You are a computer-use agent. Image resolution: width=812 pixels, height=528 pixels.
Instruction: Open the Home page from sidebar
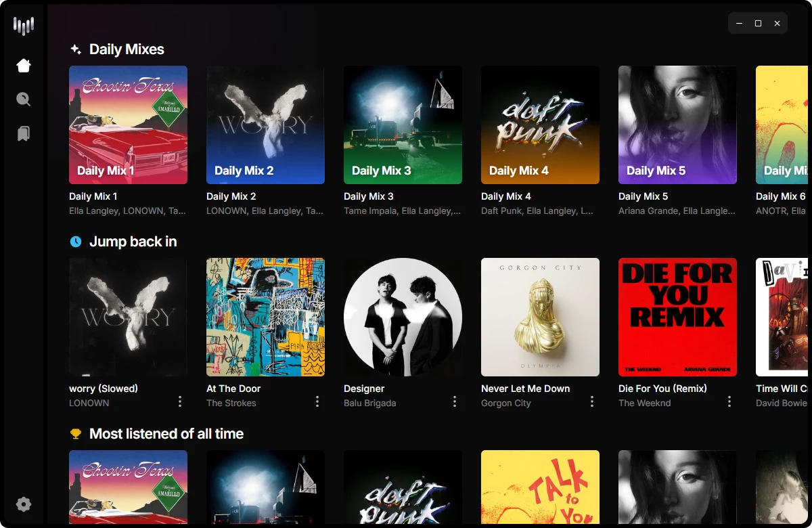pos(24,66)
